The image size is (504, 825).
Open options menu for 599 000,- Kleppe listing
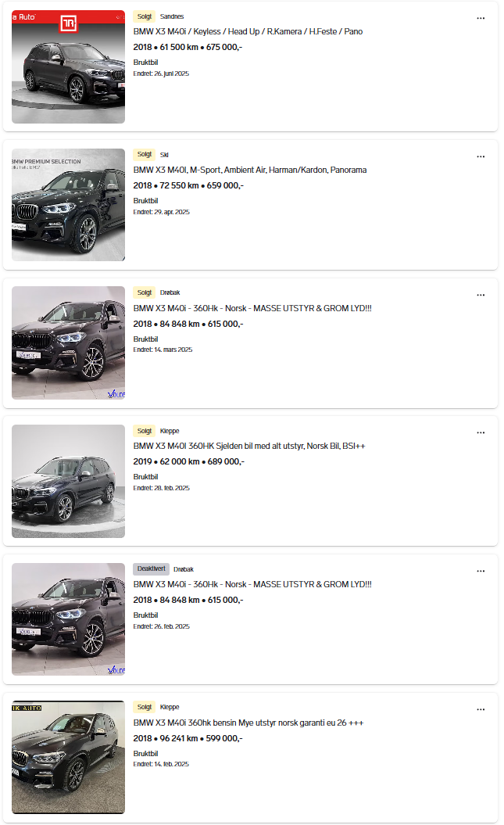pos(481,709)
